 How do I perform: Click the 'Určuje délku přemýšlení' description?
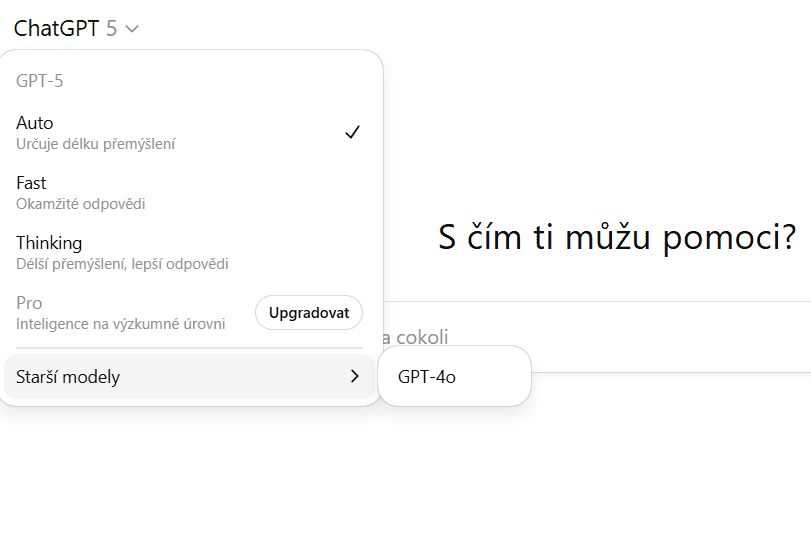96,144
